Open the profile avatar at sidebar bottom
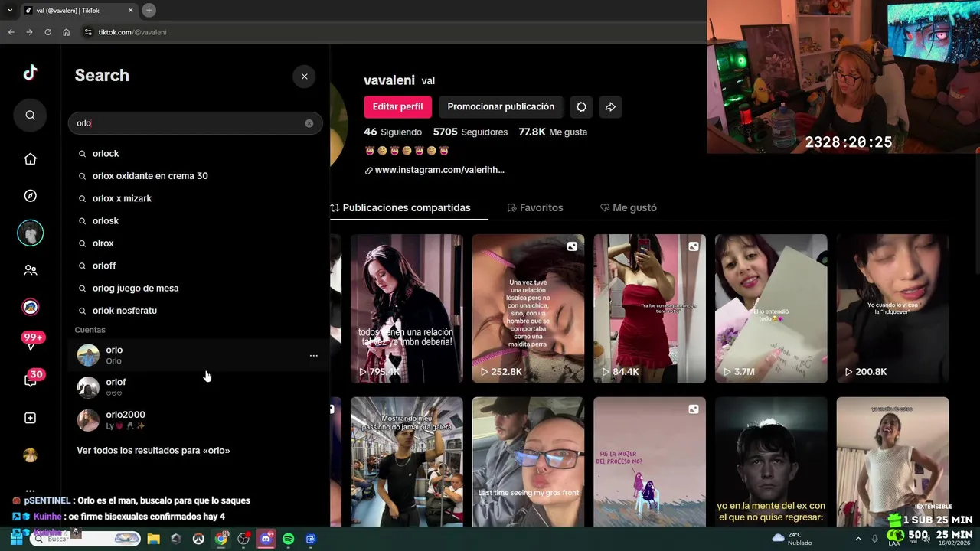Image resolution: width=980 pixels, height=551 pixels. [x=31, y=455]
